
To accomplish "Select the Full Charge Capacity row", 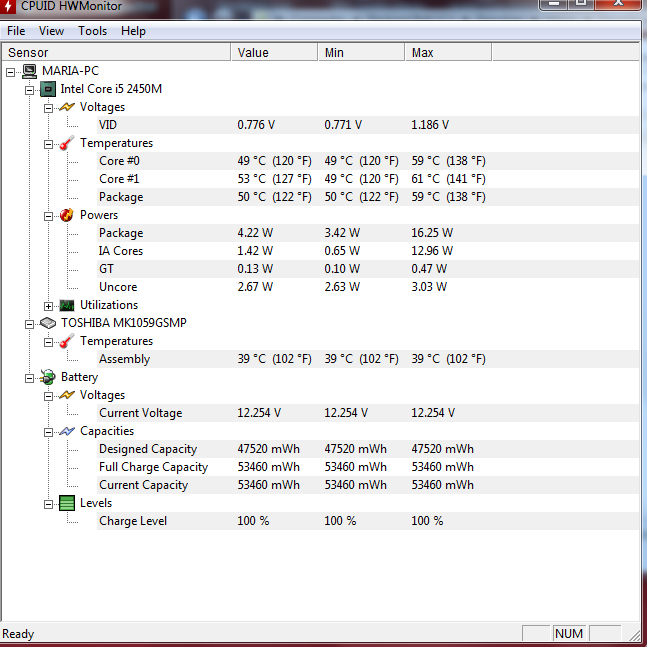I will [368, 467].
